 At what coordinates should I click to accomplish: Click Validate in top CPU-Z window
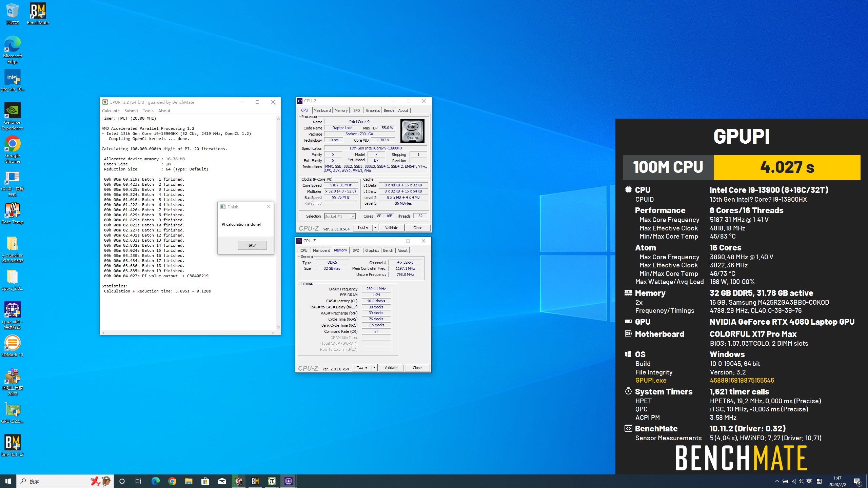(392, 228)
